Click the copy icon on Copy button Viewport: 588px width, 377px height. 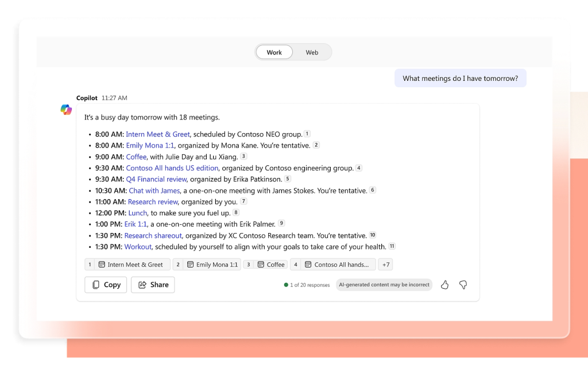coord(96,285)
